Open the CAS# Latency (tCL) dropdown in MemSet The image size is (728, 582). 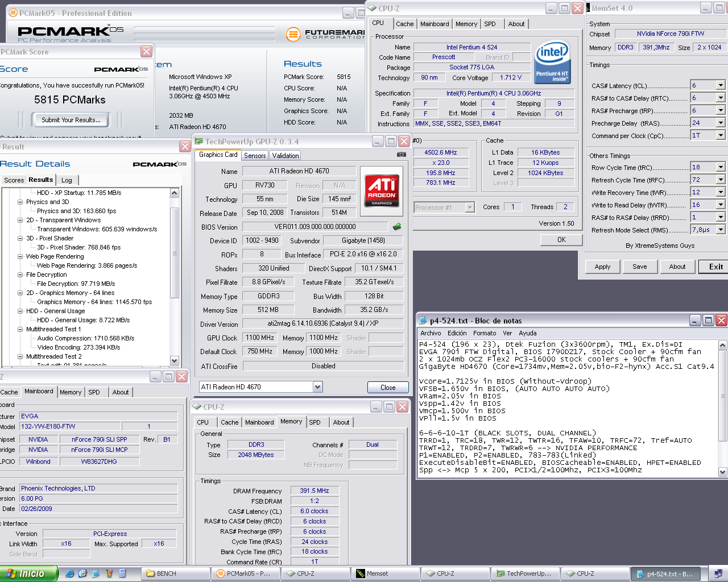click(x=721, y=85)
